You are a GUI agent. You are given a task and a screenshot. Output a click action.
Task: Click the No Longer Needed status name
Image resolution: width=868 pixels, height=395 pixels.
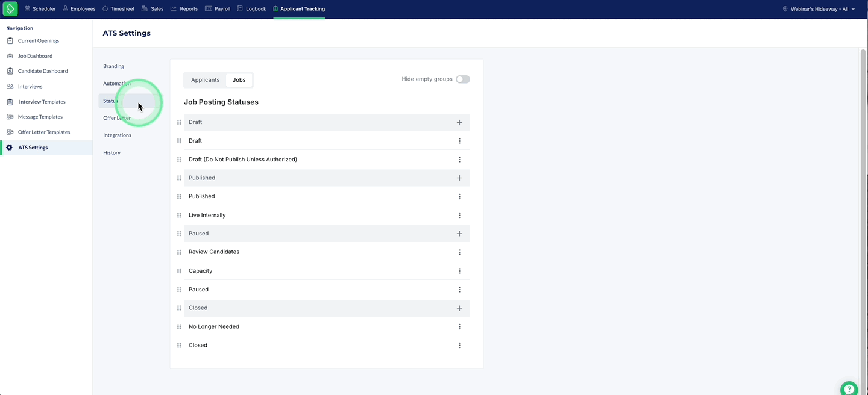pos(214,326)
